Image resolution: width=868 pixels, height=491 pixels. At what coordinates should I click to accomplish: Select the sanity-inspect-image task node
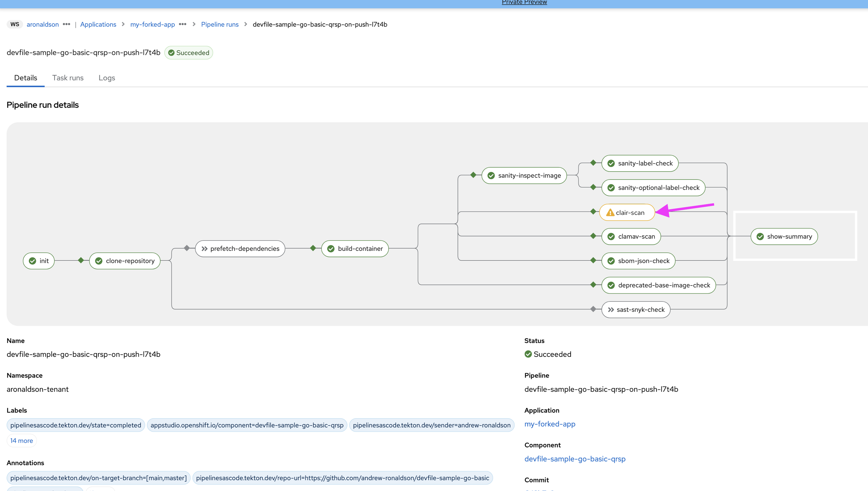(524, 175)
